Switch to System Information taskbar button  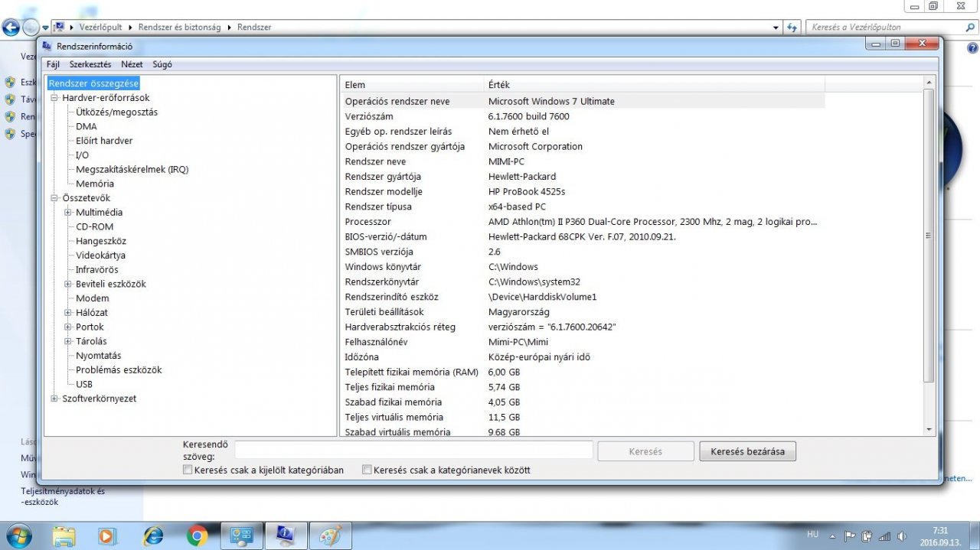coord(286,536)
